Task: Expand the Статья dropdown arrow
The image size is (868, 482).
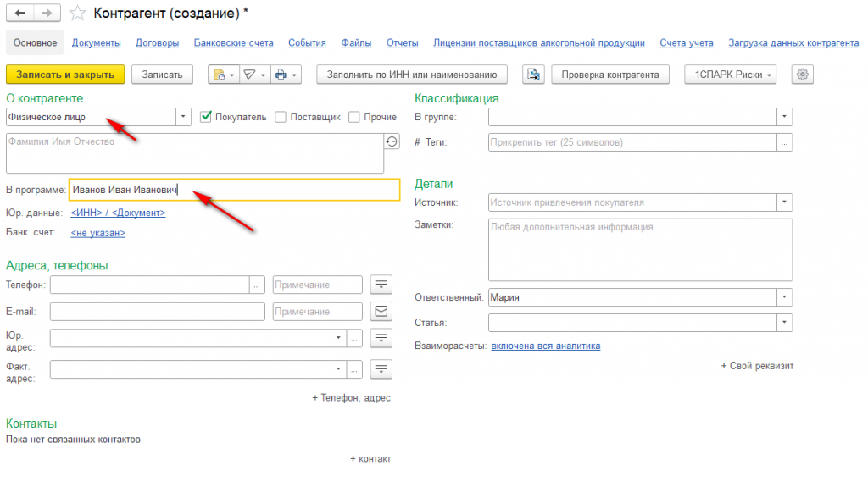Action: click(x=784, y=323)
